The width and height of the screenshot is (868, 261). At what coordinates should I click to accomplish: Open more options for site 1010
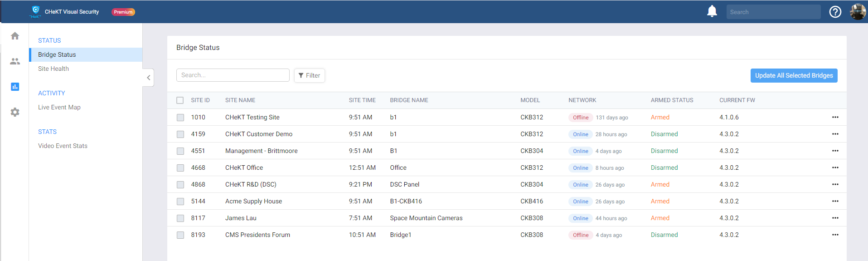click(x=835, y=117)
